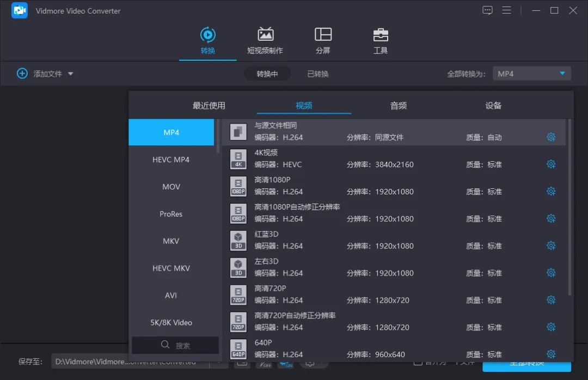Click the plus icon for 添加文件
The height and width of the screenshot is (380, 588).
point(22,73)
